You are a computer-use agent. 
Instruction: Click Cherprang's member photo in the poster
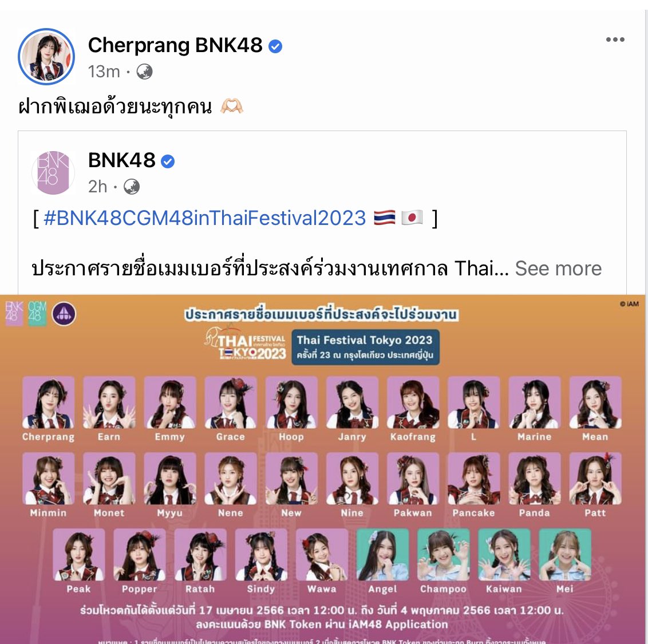pos(48,402)
